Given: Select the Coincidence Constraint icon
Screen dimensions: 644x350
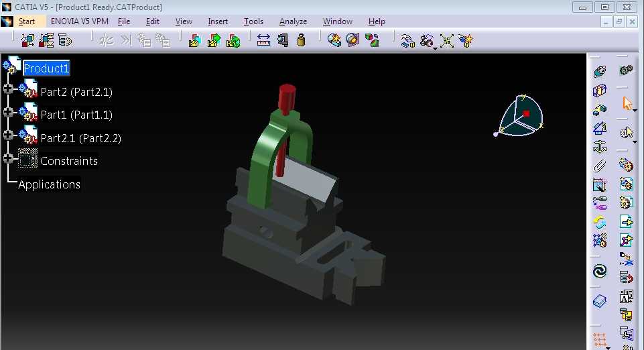Looking at the screenshot, I should point(600,72).
